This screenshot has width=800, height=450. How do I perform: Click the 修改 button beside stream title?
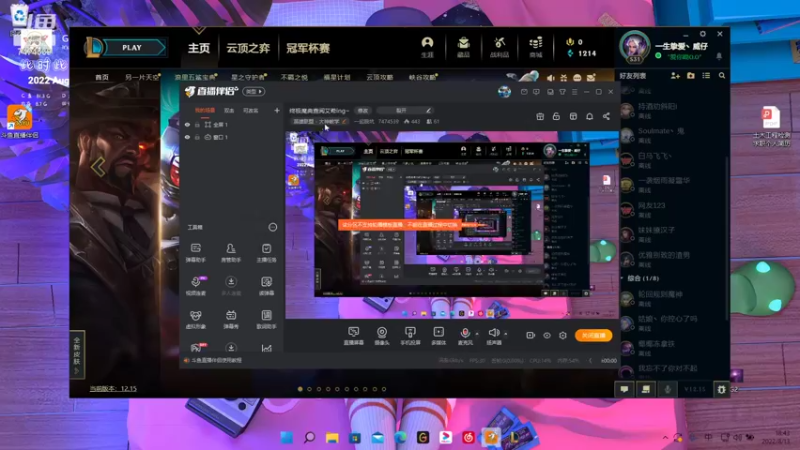click(363, 110)
